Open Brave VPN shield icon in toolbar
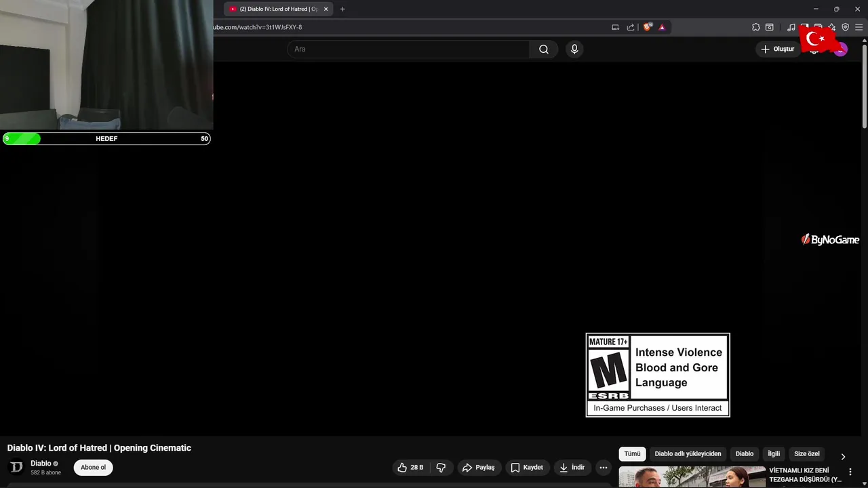This screenshot has width=868, height=488. coord(845,27)
